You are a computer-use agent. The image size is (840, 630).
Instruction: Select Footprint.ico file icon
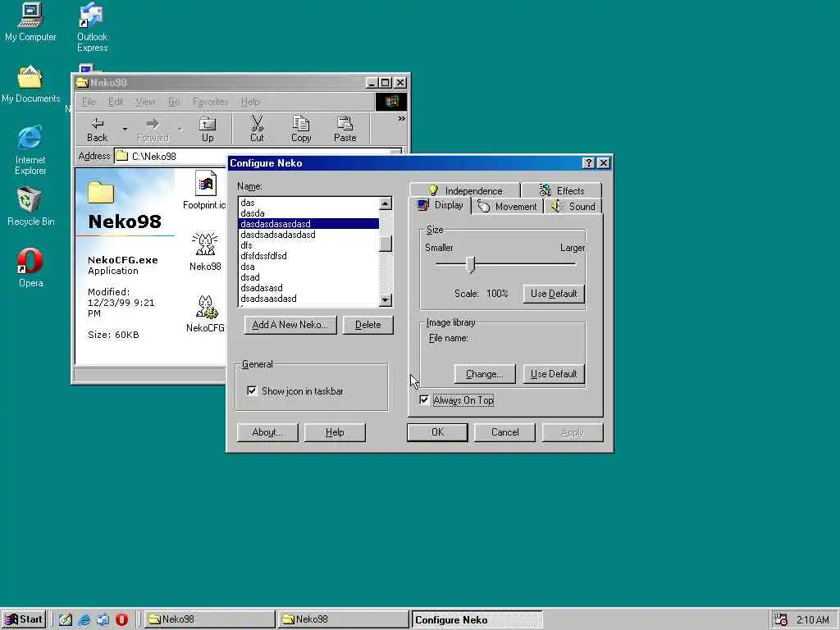(204, 190)
